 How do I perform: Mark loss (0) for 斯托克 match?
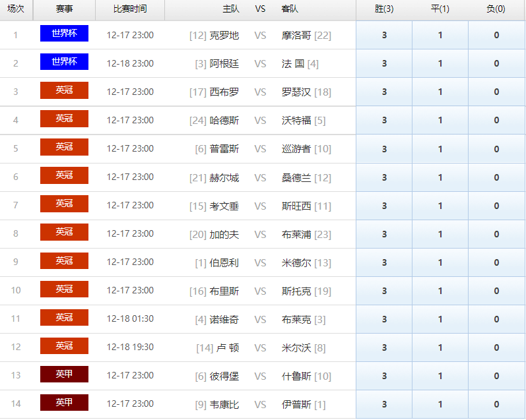[x=496, y=291]
